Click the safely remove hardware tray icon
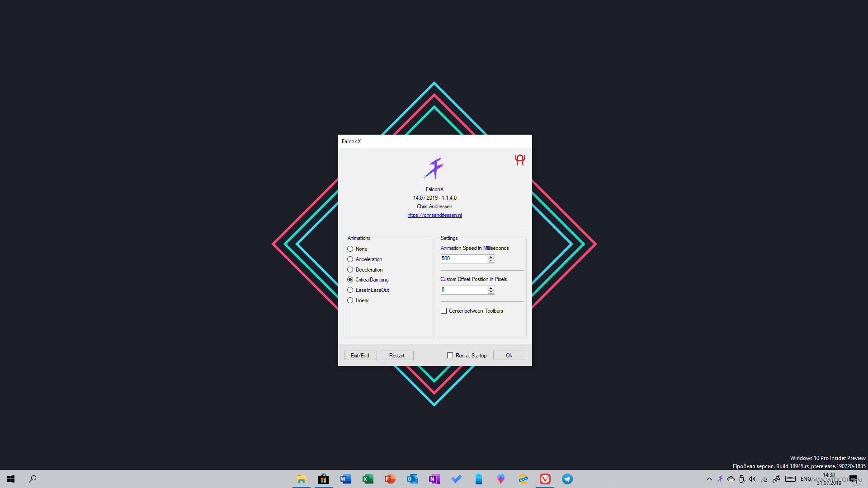 pyautogui.click(x=742, y=479)
